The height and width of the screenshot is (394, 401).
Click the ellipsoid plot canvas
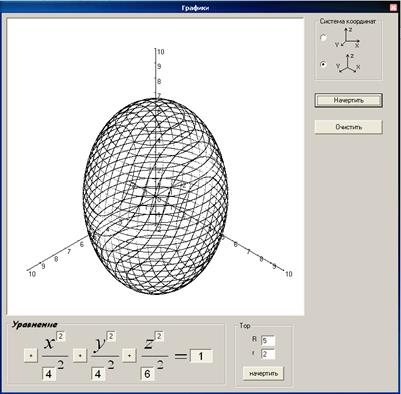click(156, 167)
